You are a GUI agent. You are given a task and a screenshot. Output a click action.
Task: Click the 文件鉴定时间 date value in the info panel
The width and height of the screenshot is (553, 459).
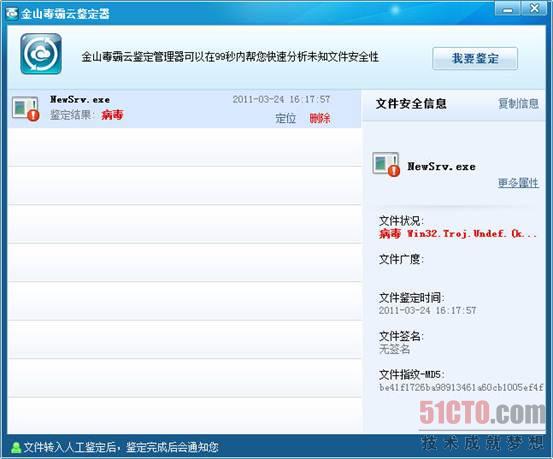click(427, 310)
